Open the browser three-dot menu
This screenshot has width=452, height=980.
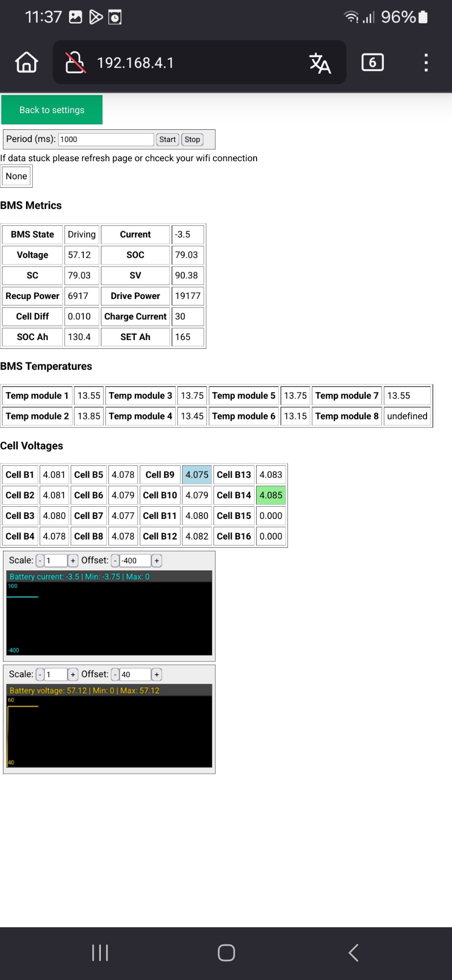(426, 63)
